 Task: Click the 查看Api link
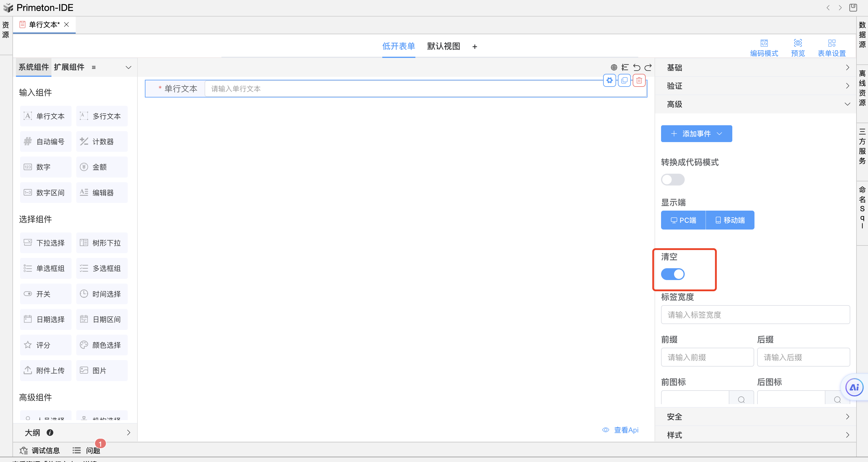pos(626,430)
